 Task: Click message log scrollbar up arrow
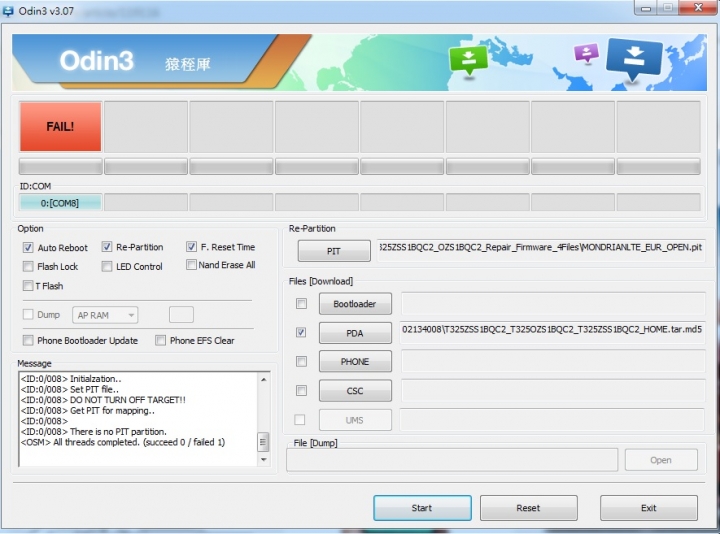(x=264, y=380)
